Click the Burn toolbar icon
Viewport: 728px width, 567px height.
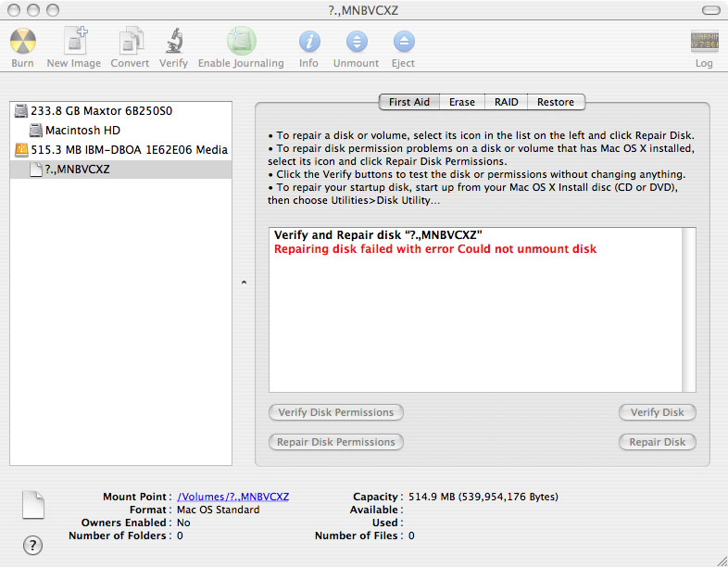click(x=23, y=41)
